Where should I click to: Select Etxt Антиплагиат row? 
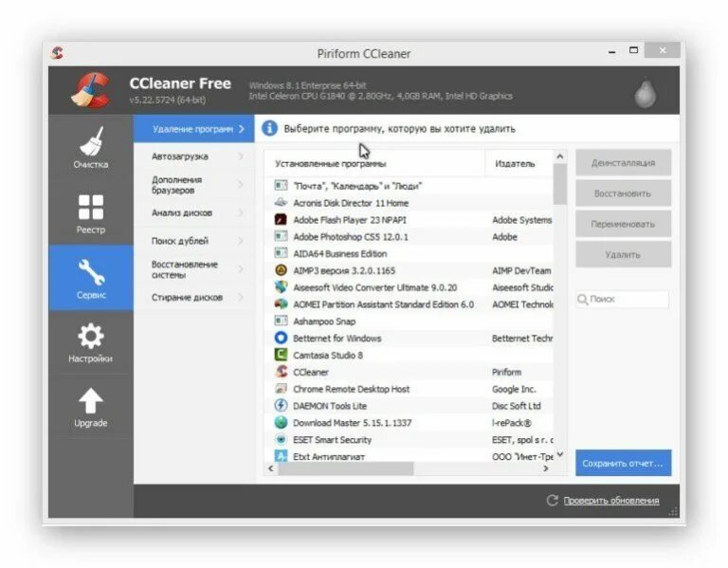click(409, 455)
